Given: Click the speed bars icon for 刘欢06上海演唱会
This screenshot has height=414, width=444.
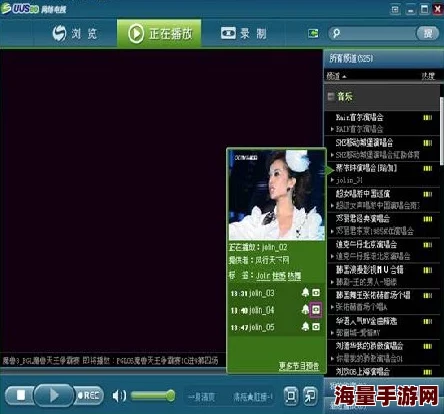Looking at the screenshot, I should [427, 372].
